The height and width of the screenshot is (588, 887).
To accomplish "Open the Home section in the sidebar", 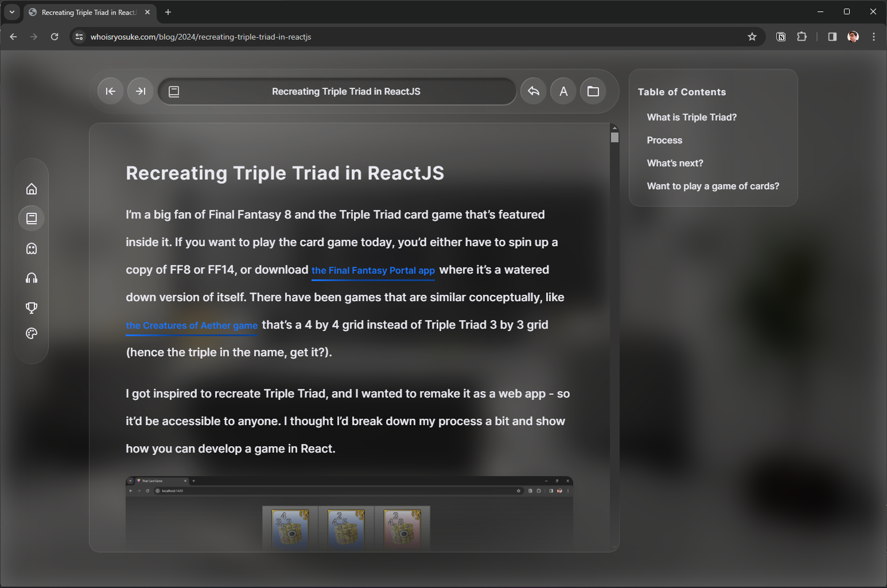I will [x=31, y=188].
